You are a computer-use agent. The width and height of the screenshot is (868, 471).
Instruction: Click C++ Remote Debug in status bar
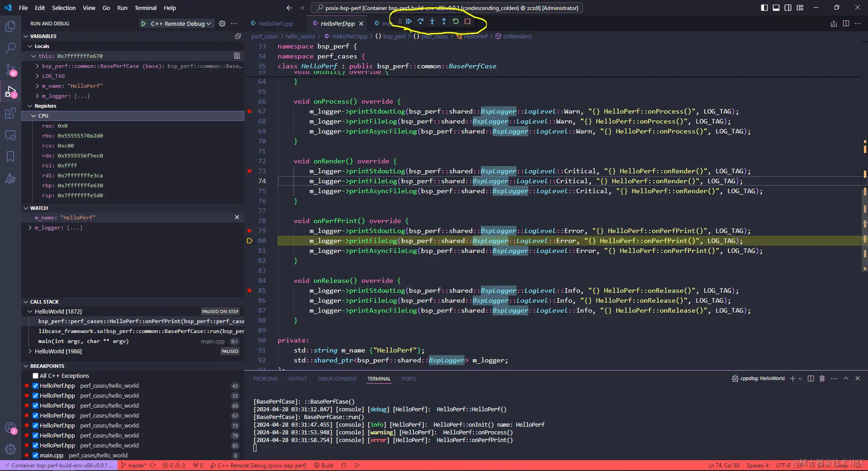pos(259,465)
